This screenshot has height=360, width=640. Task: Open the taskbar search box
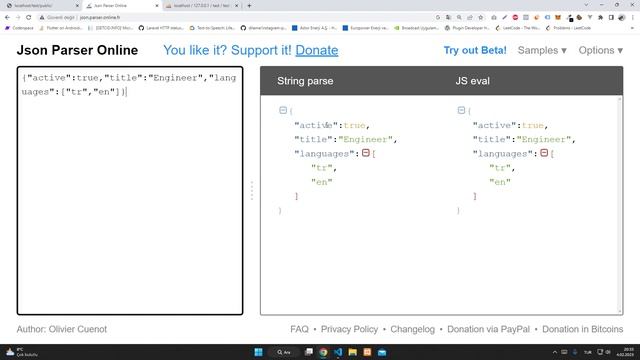284,352
